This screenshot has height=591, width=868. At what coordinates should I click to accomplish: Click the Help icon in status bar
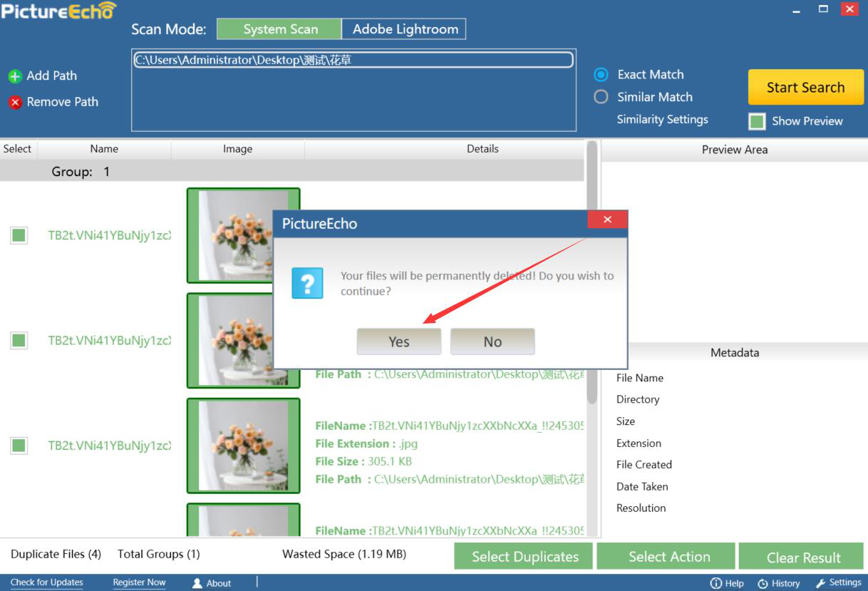click(716, 583)
